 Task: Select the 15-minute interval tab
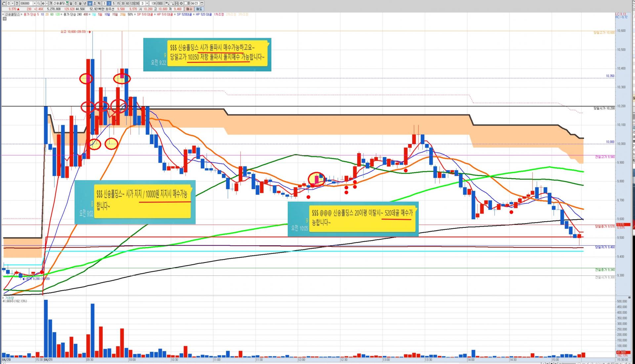click(x=118, y=3)
